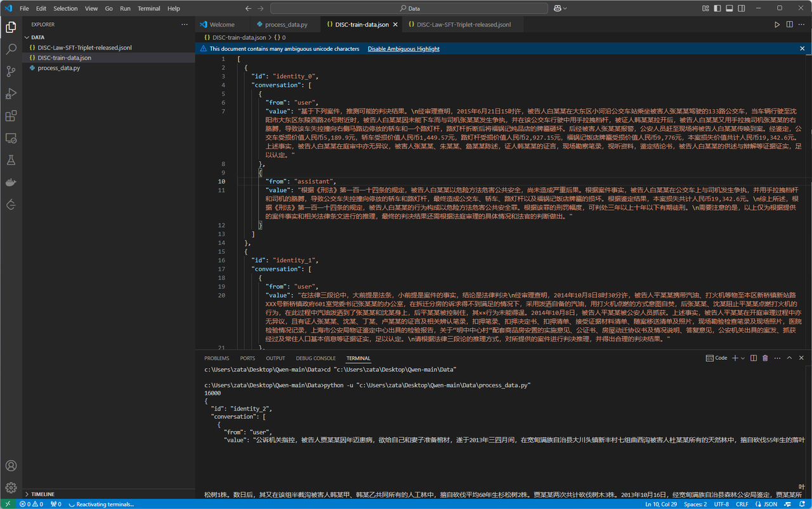Open the green Remote Window status button

tap(7, 505)
